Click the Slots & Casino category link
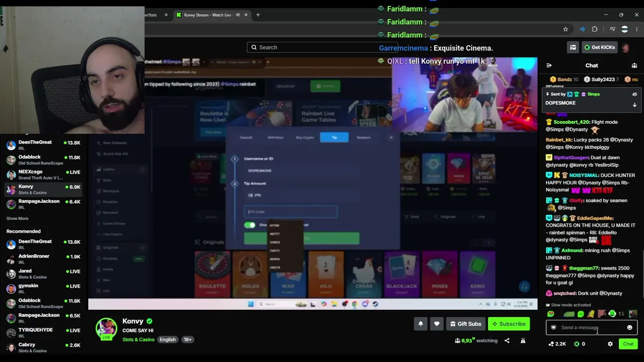This screenshot has height=362, width=644. 138,339
